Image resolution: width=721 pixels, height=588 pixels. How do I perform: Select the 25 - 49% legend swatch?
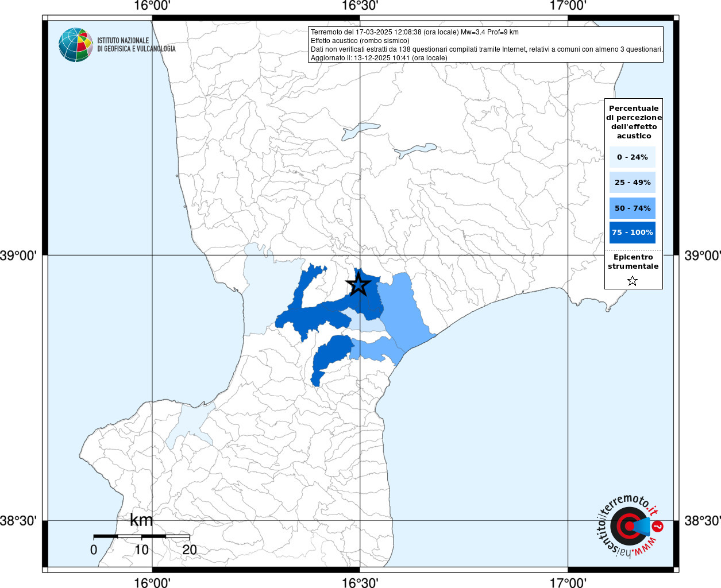coord(633,183)
